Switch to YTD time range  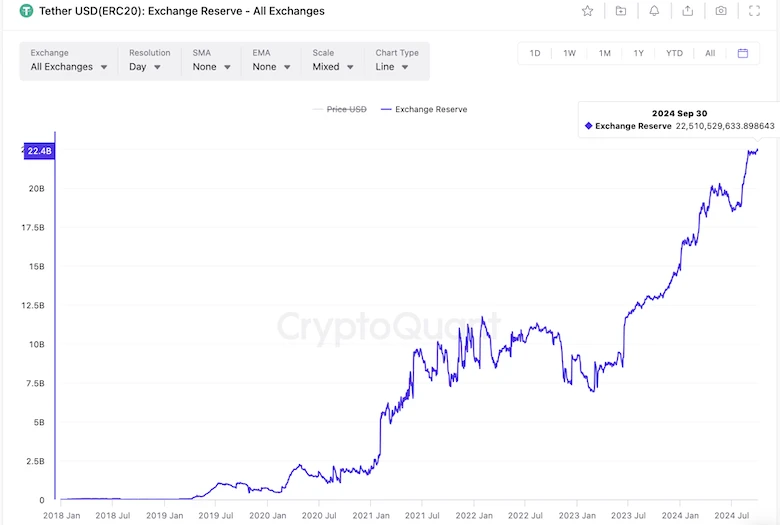[x=674, y=53]
